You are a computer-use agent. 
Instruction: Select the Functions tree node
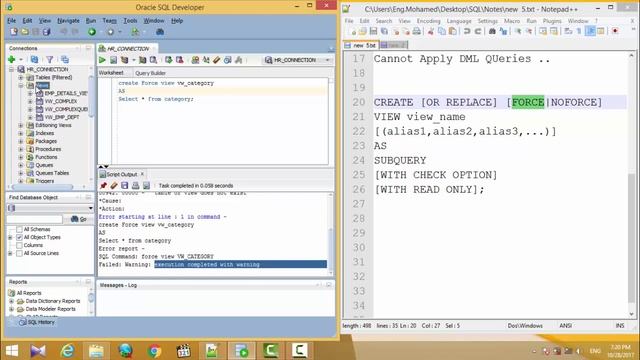coord(46,157)
